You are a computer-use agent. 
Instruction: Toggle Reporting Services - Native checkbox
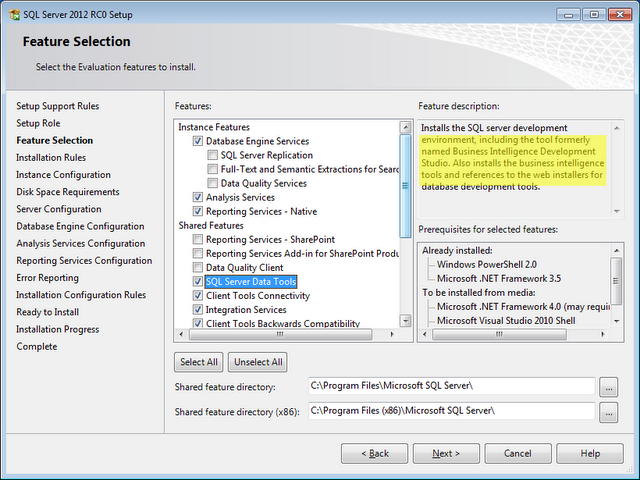(x=198, y=211)
